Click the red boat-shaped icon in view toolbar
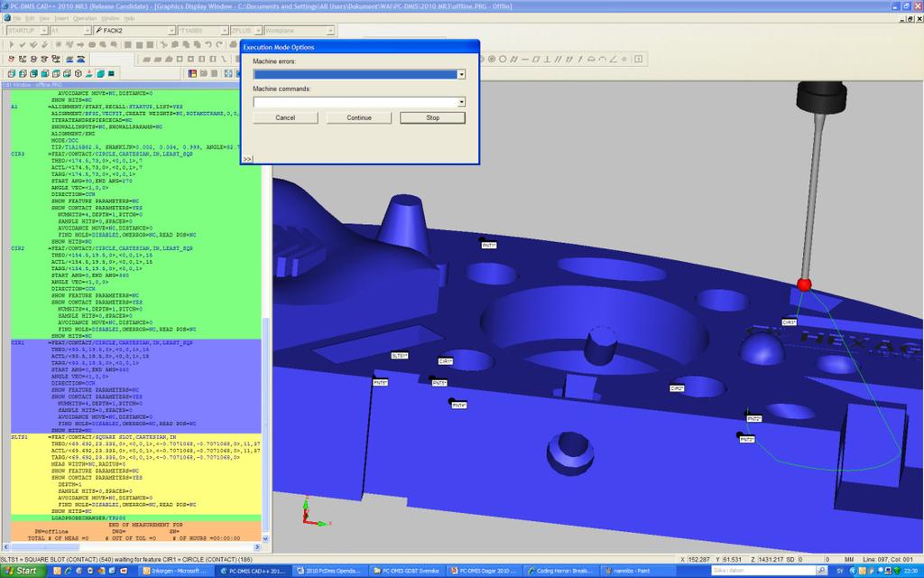 tap(89, 74)
